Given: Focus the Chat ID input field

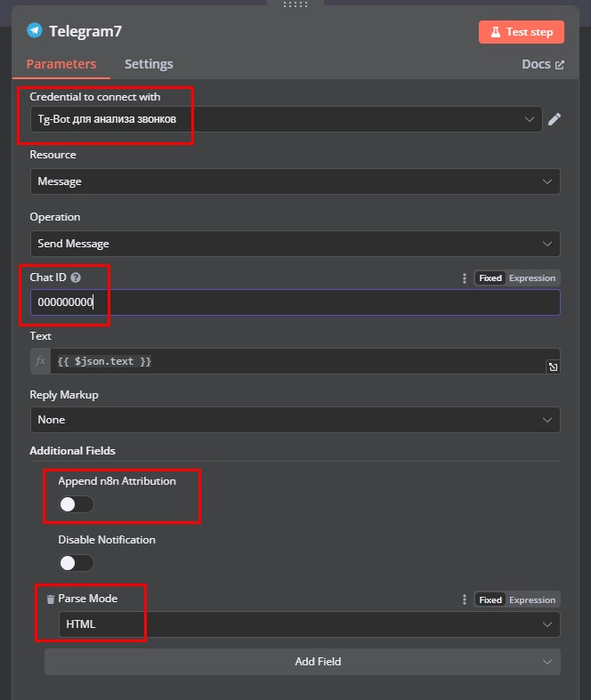Looking at the screenshot, I should pyautogui.click(x=295, y=302).
